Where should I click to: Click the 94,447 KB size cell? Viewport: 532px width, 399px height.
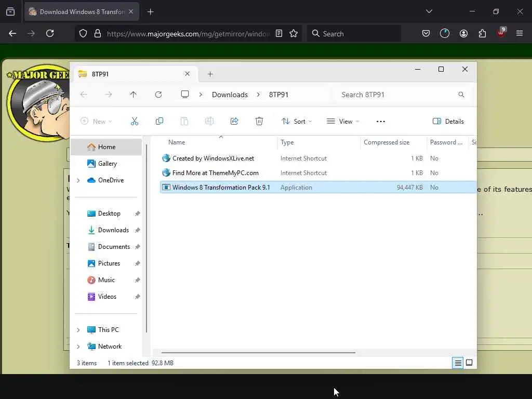[x=409, y=187]
